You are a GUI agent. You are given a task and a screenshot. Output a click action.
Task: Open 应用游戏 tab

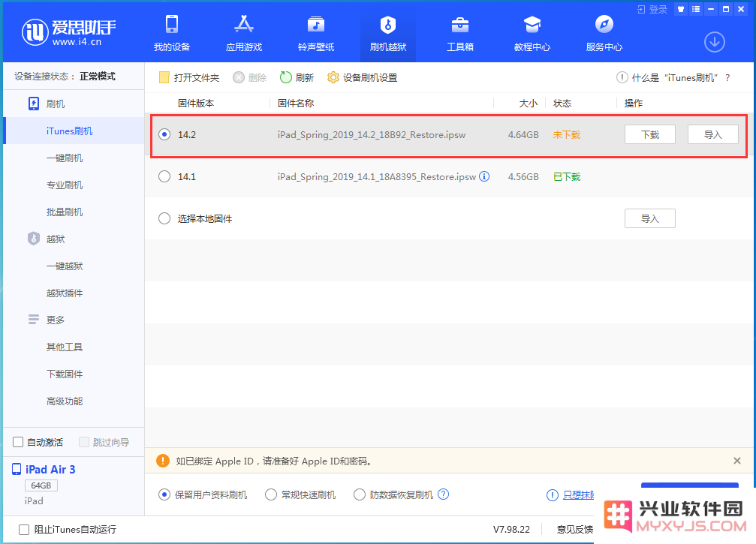point(244,33)
